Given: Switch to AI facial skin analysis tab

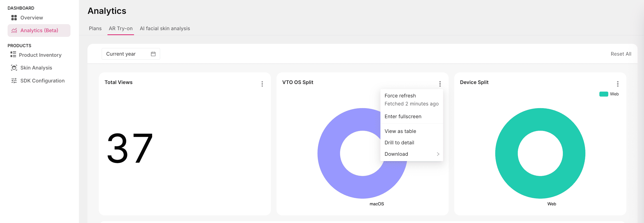Looking at the screenshot, I should pos(165,29).
